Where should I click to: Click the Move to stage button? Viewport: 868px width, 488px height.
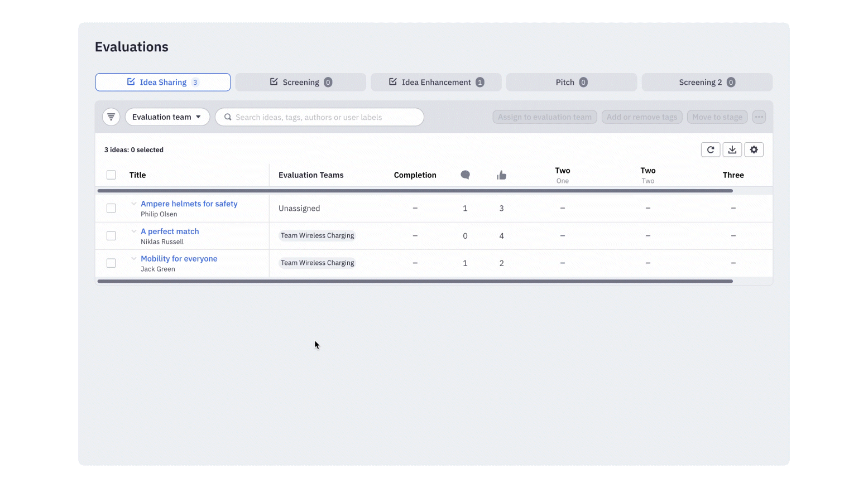(717, 117)
